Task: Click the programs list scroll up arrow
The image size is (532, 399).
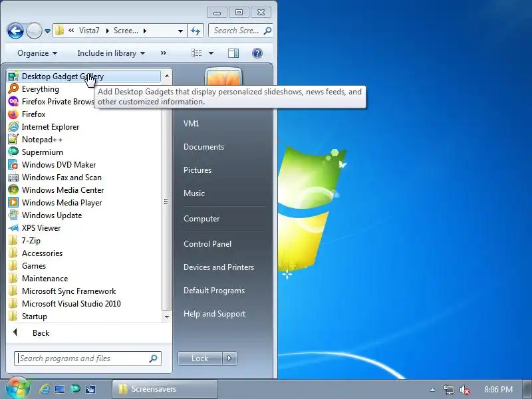Action: 167,76
